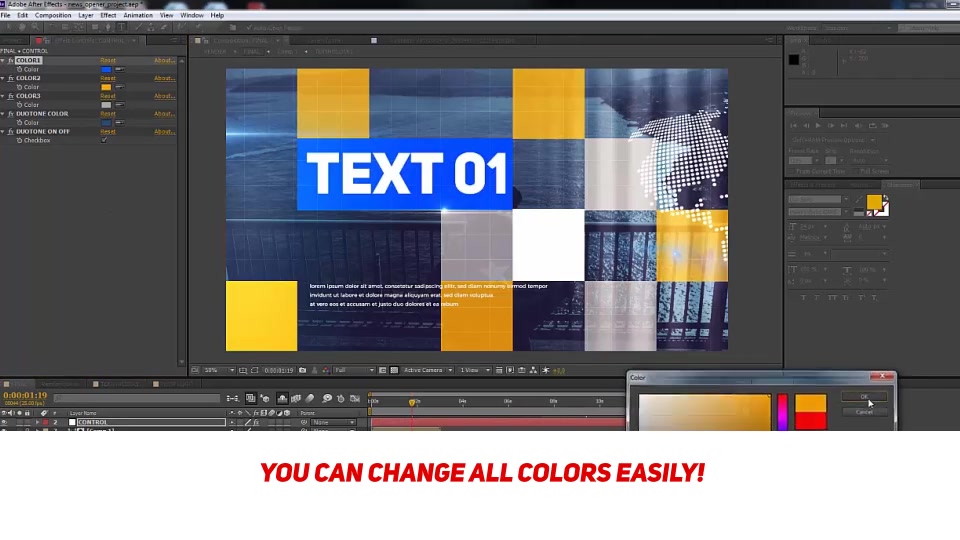960x540 pixels.
Task: Open the Animation menu
Action: pyautogui.click(x=138, y=15)
